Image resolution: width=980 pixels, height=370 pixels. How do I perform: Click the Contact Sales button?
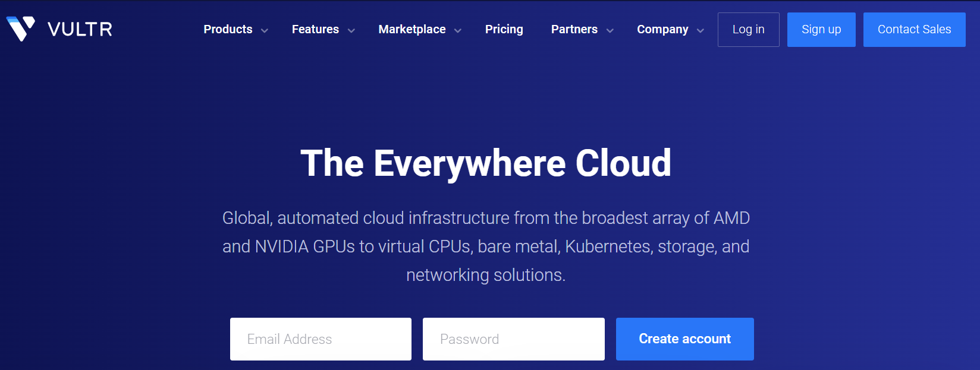pos(915,30)
